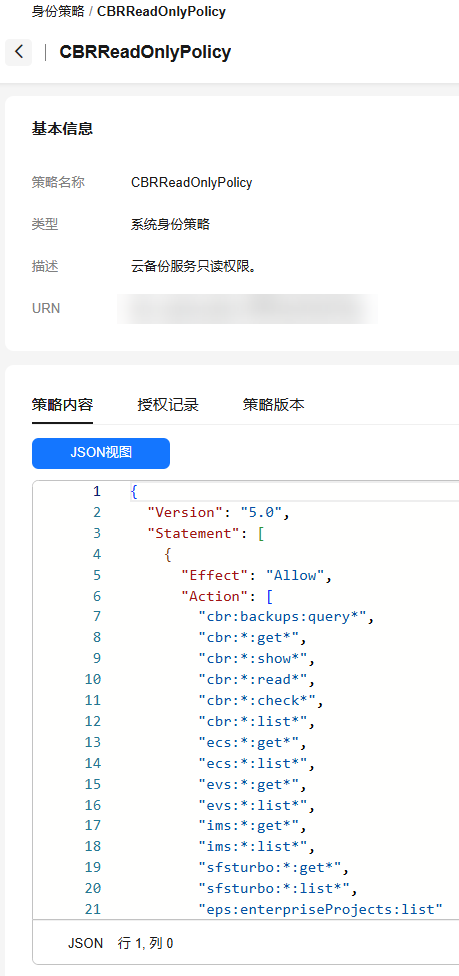This screenshot has height=976, width=459.
Task: Select the description 云备份服务只读权限。
Action: (x=194, y=266)
